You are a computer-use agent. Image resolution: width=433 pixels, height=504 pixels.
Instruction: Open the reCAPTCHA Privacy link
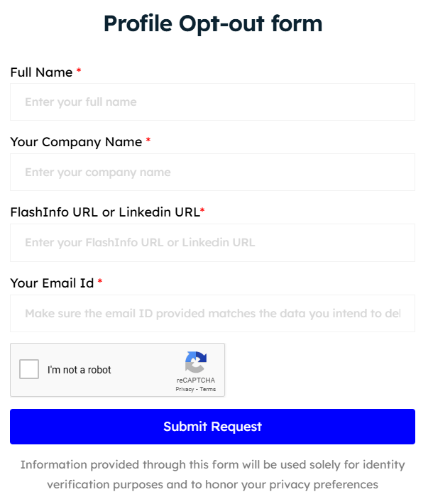(x=185, y=390)
